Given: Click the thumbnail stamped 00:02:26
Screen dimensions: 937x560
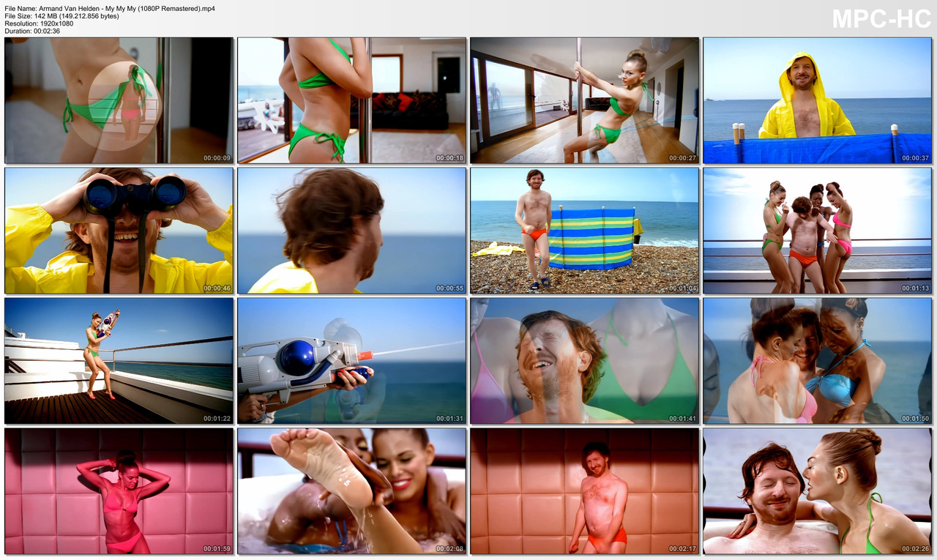Looking at the screenshot, I should [x=817, y=491].
